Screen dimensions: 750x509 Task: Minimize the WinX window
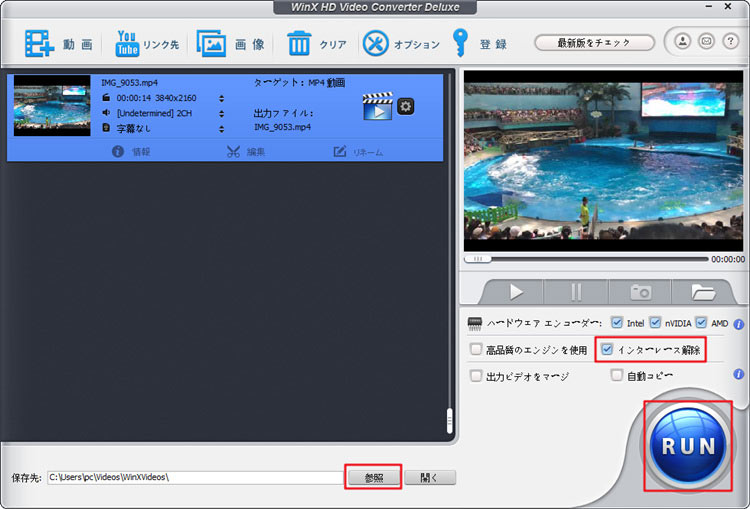pos(708,6)
